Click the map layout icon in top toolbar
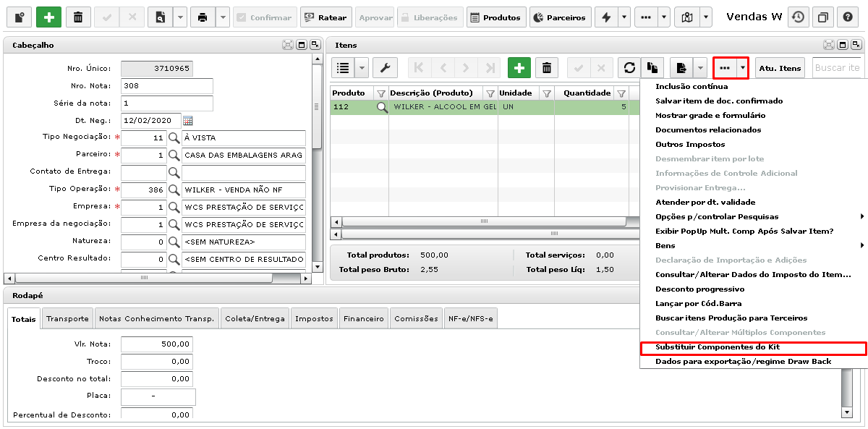This screenshot has width=868, height=429. (686, 17)
